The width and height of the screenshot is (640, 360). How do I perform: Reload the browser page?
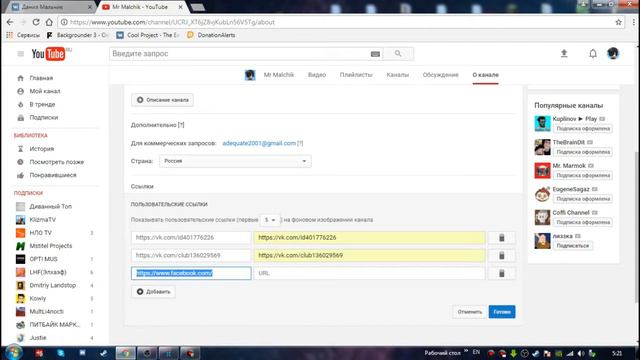[36, 22]
